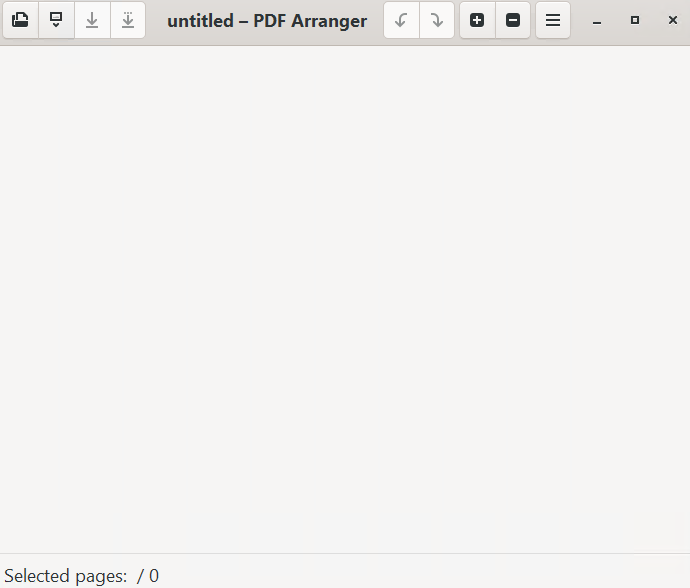
Task: Click the 'untitled – PDF Arranger' title bar
Action: 267,21
